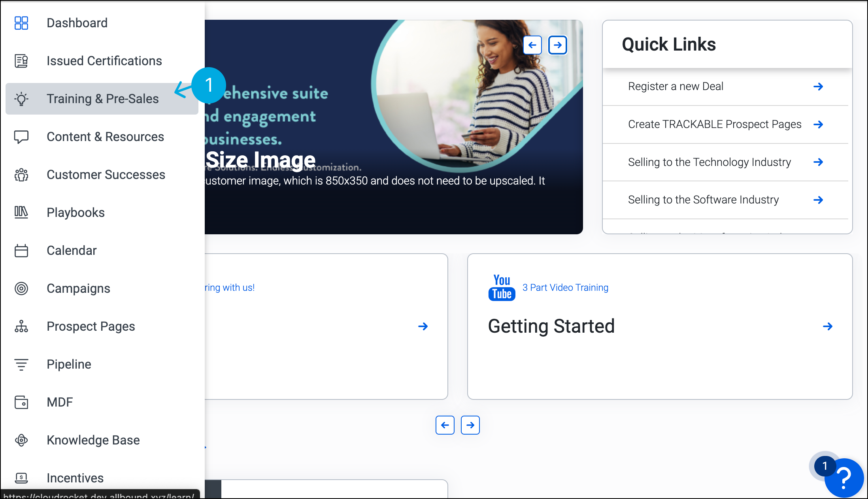Screen dimensions: 868x499
Task: Open the Campaigns menu item
Action: point(102,288)
